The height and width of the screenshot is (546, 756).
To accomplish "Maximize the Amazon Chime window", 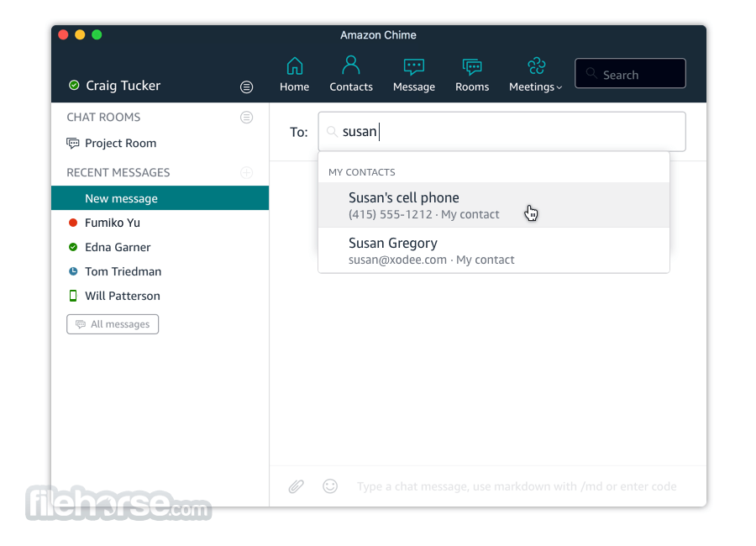I will pos(97,34).
